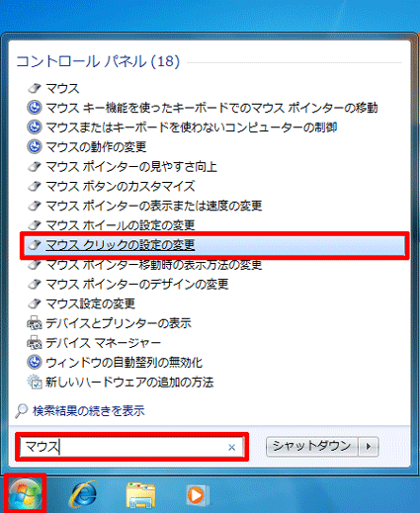Click the magnifier icon beside 検索結果の続きを表示
This screenshot has height=513, width=420.
point(22,410)
